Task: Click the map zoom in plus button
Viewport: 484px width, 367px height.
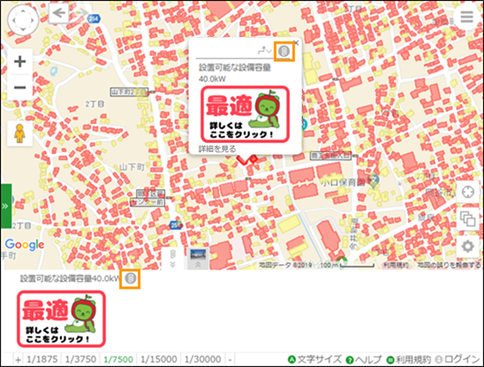Action: coord(20,61)
